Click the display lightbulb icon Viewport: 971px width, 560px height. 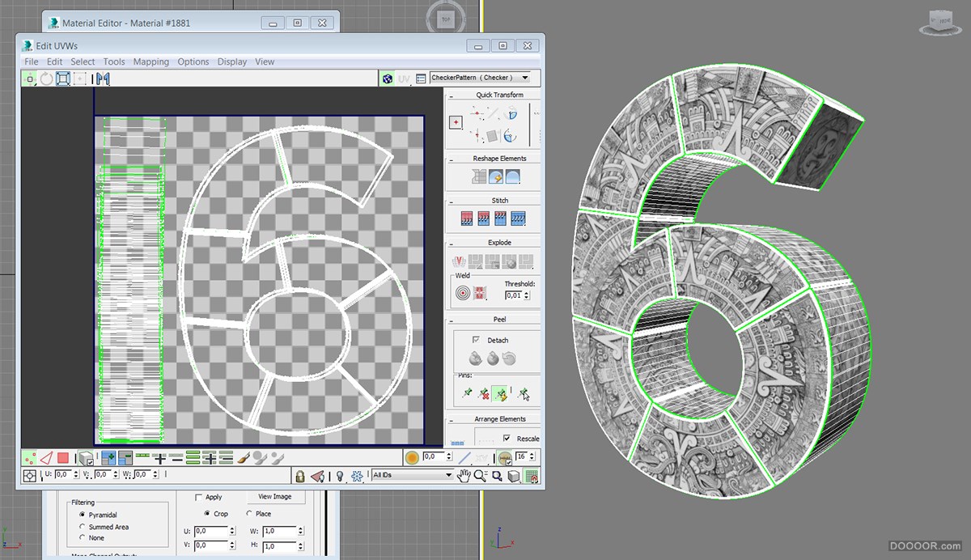[340, 476]
